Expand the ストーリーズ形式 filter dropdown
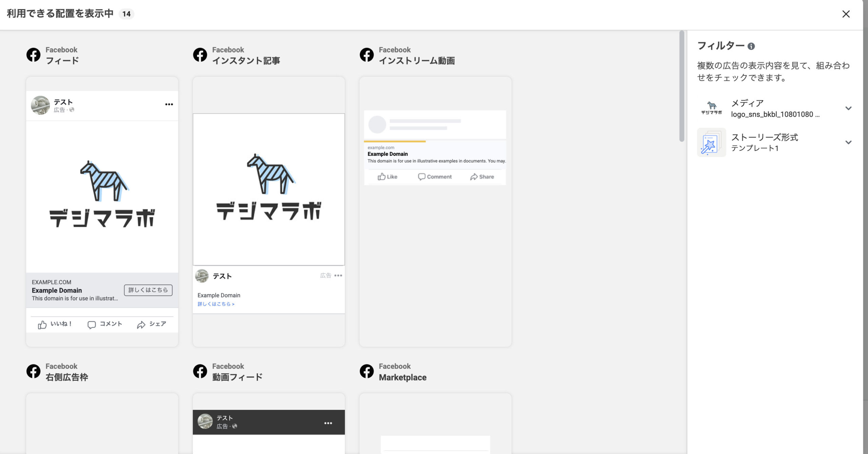Image resolution: width=868 pixels, height=454 pixels. (848, 142)
